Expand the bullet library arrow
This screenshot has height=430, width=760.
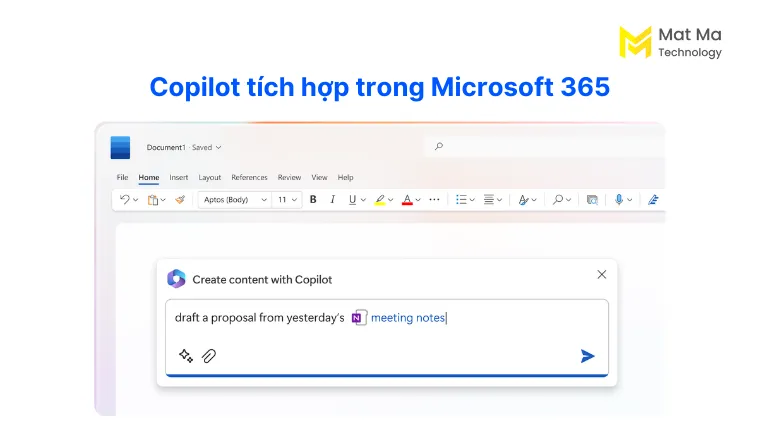(472, 200)
